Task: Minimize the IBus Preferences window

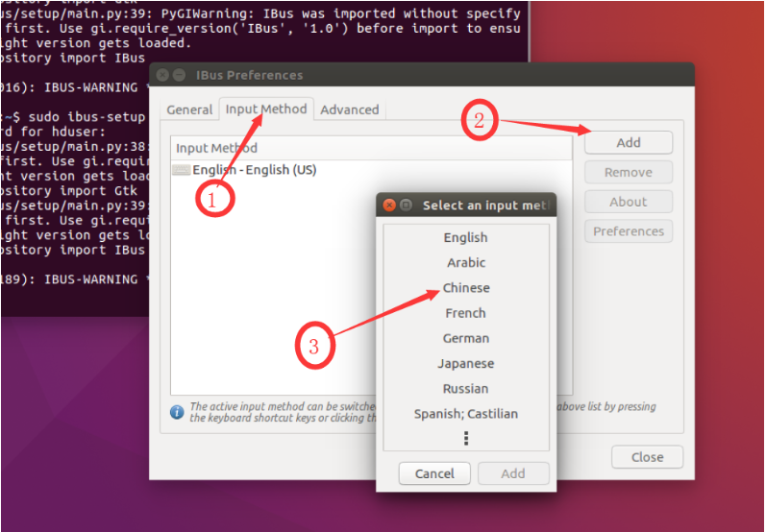Action: [x=180, y=75]
